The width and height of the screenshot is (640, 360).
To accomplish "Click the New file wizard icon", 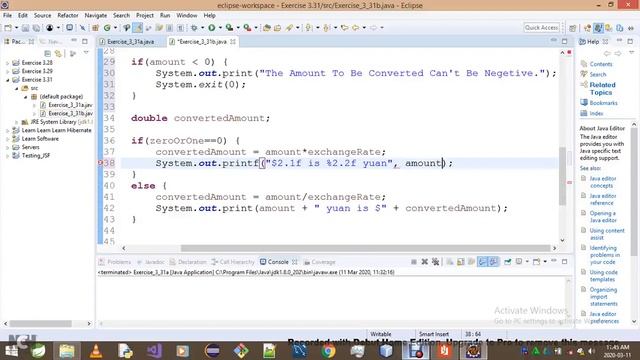I will 8,28.
